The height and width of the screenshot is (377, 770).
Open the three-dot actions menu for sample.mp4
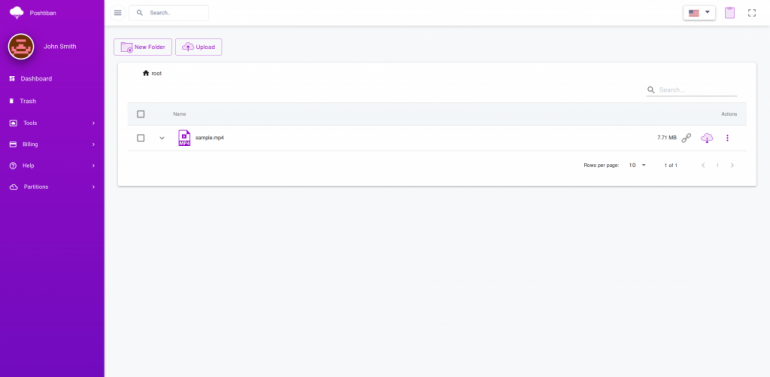727,138
